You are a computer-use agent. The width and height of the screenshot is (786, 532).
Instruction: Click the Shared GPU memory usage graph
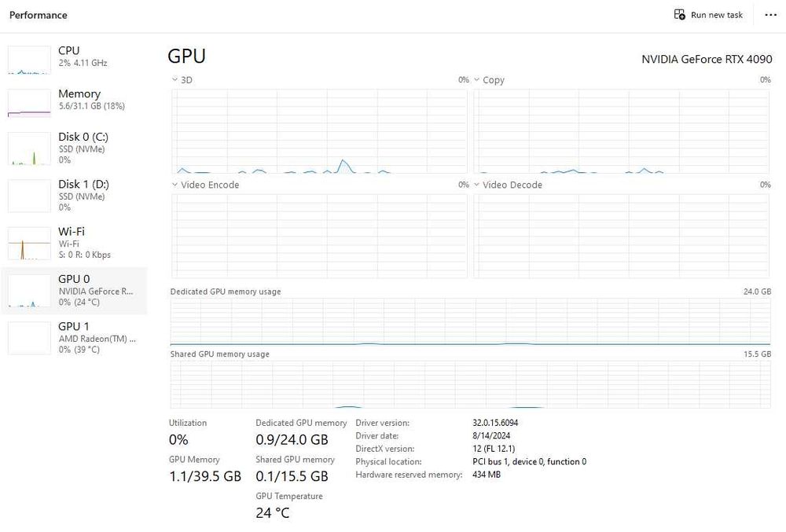coord(470,384)
